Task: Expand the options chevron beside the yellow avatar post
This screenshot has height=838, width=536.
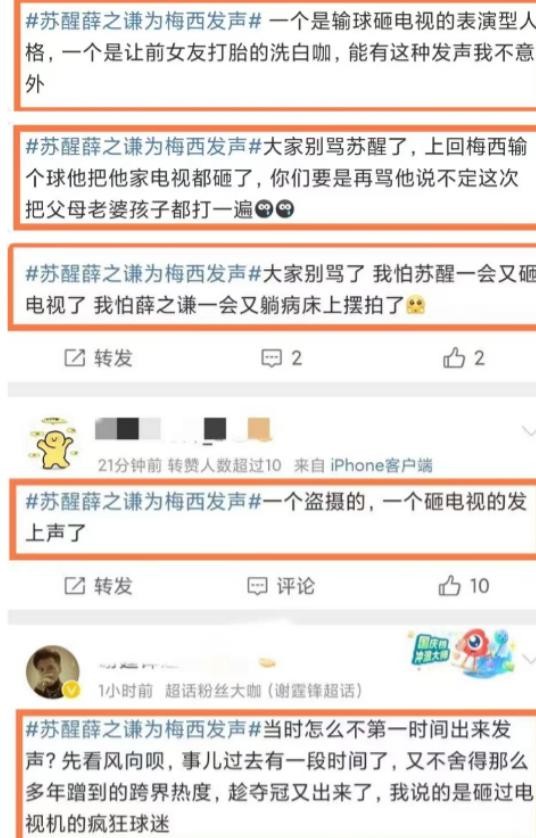Action: (x=528, y=431)
